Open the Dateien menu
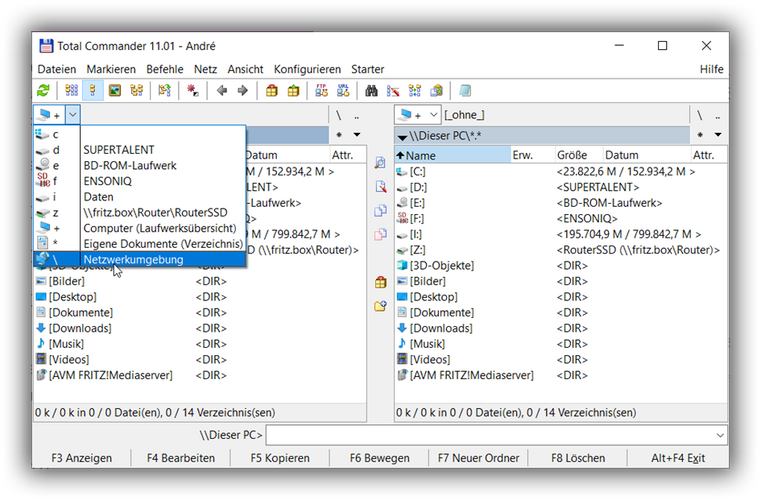The height and width of the screenshot is (500, 761). tap(57, 69)
